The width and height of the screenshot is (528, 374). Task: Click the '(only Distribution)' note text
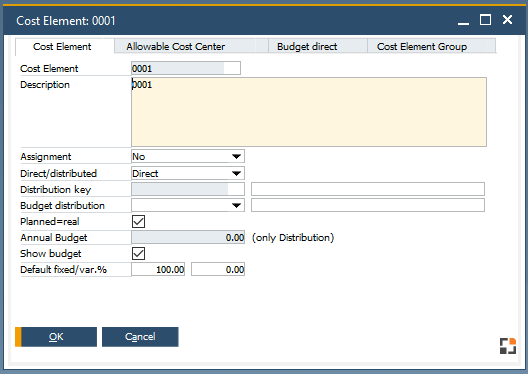[x=293, y=238]
